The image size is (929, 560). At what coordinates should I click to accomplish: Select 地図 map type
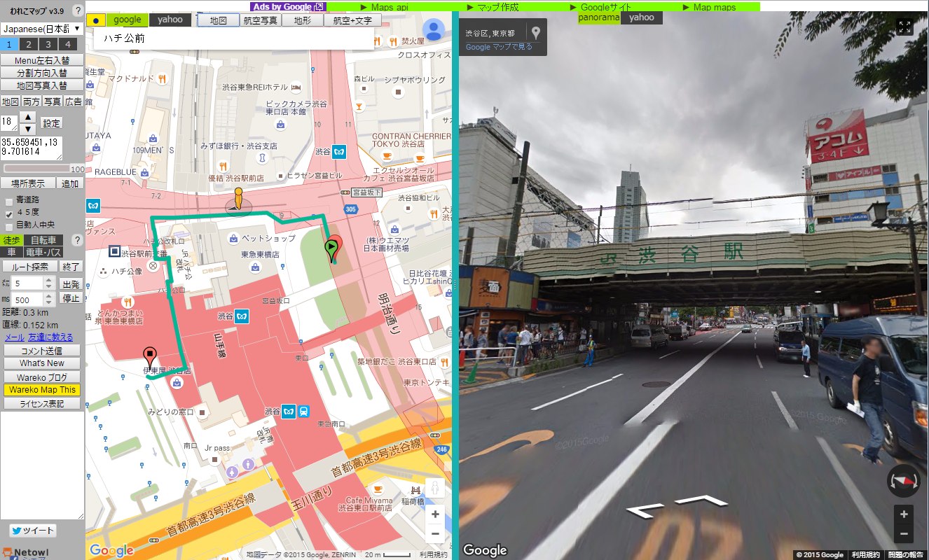pyautogui.click(x=219, y=21)
